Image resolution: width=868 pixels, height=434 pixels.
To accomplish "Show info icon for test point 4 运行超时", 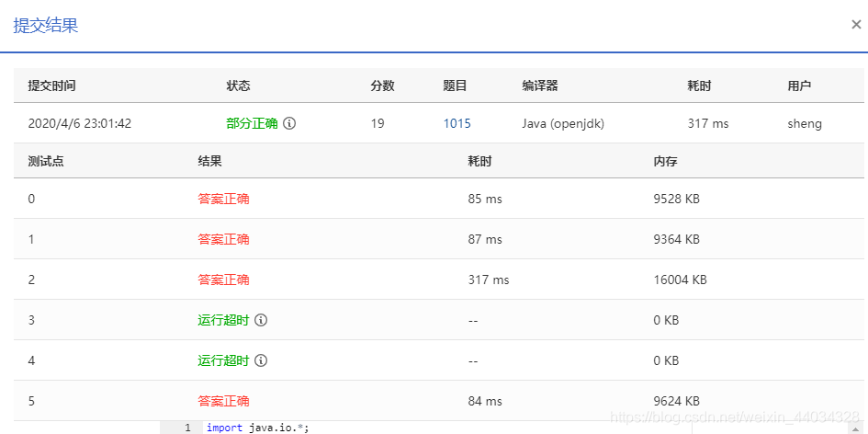I will click(261, 360).
